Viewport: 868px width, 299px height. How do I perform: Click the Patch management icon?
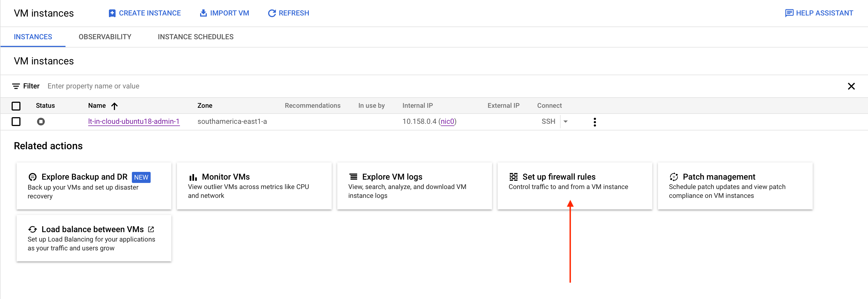point(674,177)
